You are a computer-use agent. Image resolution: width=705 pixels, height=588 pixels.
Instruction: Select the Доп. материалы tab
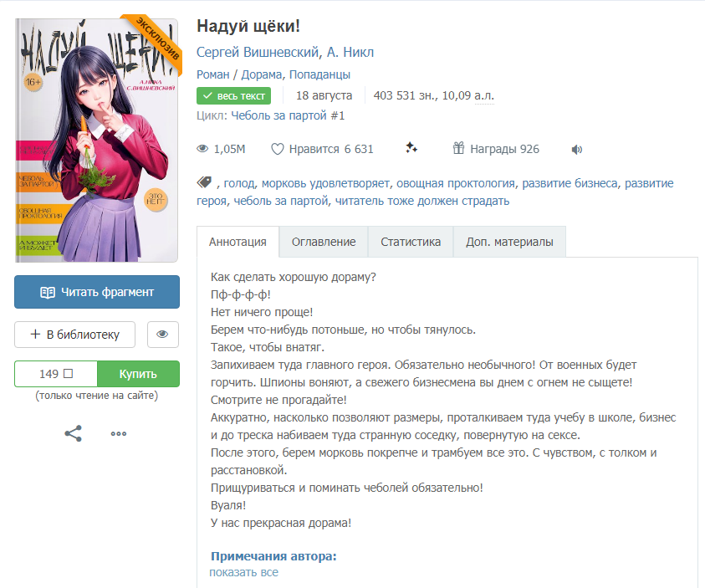509,242
